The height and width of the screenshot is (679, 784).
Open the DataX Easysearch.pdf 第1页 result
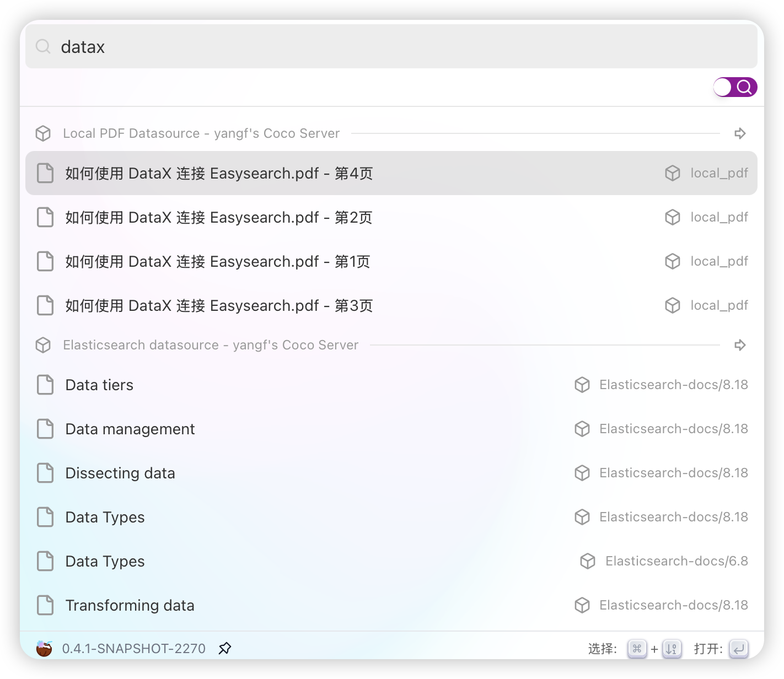pyautogui.click(x=391, y=261)
